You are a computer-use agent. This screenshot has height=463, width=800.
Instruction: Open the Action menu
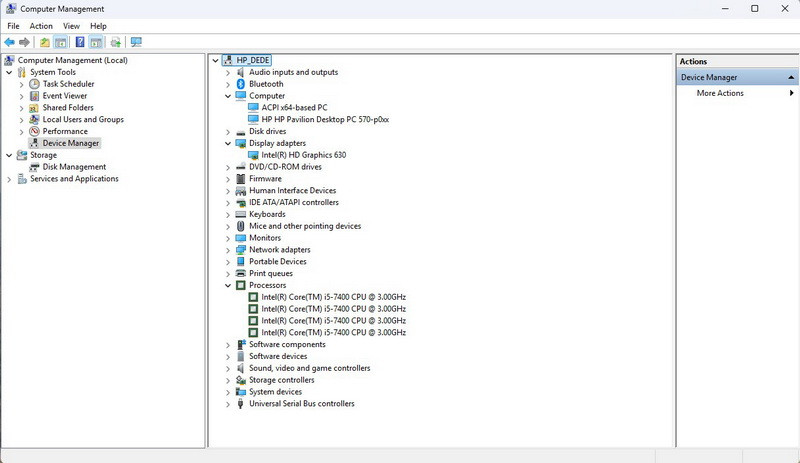(x=41, y=26)
